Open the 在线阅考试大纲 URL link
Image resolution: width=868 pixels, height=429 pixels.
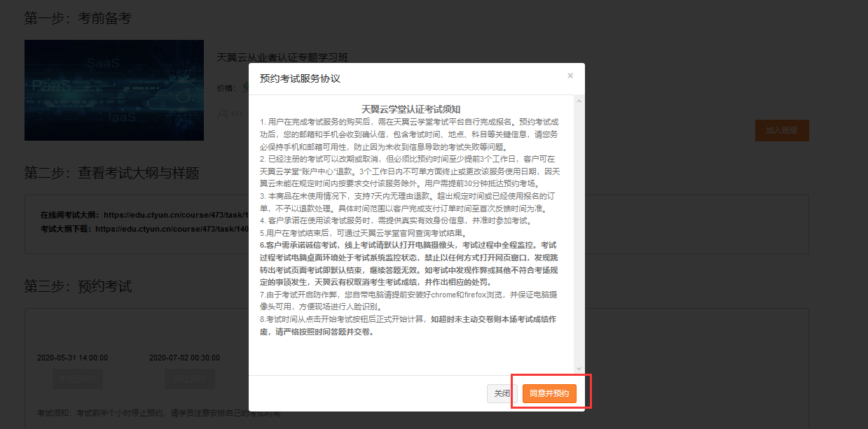coord(175,214)
